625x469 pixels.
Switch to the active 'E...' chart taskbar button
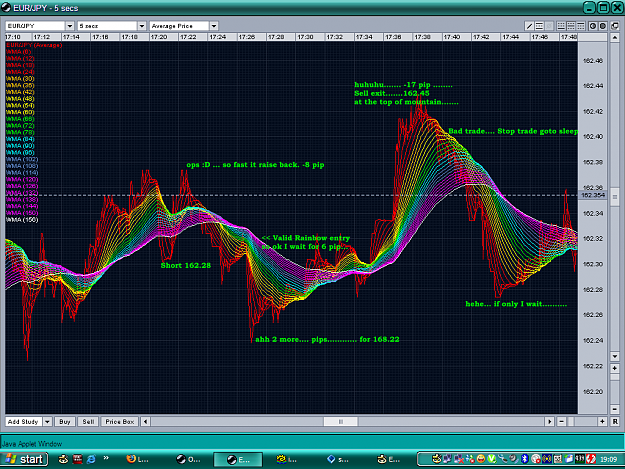[238, 459]
